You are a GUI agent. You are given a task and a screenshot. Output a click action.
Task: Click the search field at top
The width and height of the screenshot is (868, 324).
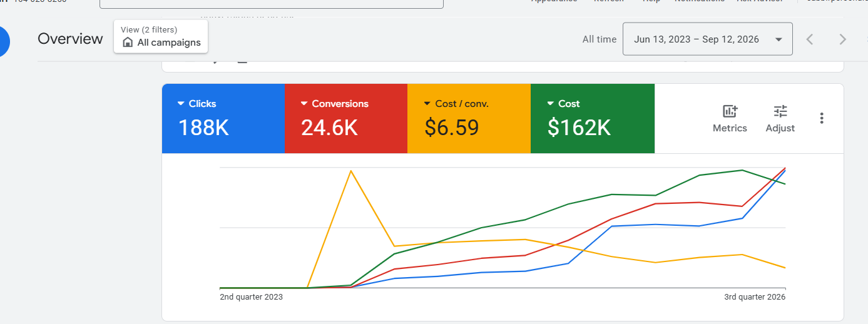pos(272,4)
